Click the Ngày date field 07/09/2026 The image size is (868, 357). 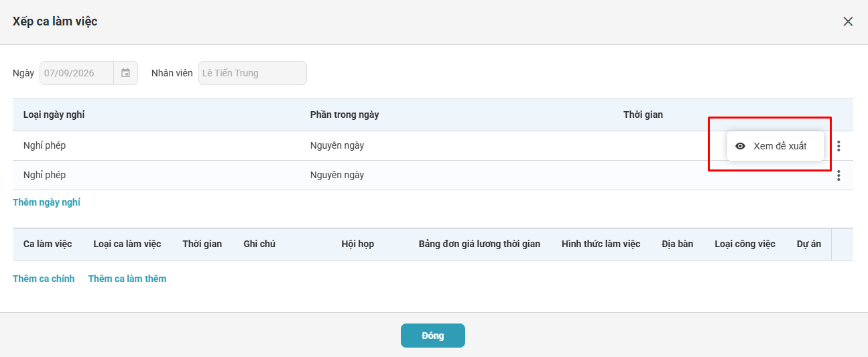[x=76, y=73]
